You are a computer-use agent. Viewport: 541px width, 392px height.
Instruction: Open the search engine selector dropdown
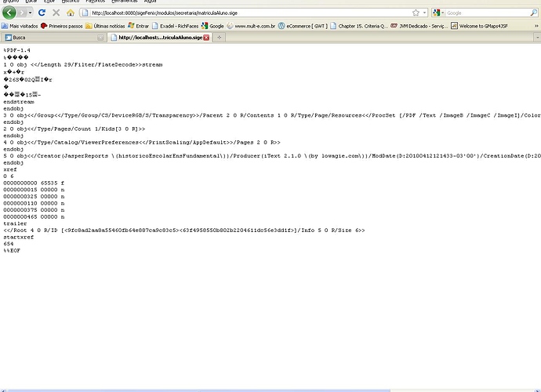click(x=438, y=13)
